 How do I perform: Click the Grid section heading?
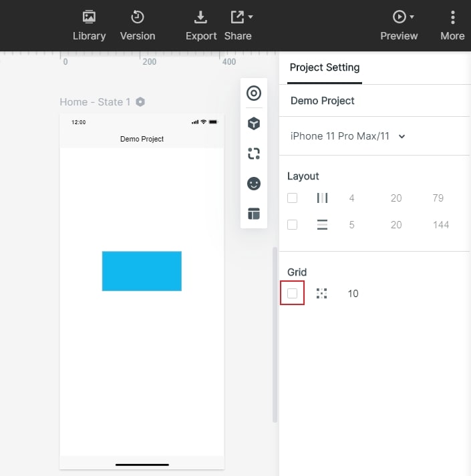click(297, 272)
